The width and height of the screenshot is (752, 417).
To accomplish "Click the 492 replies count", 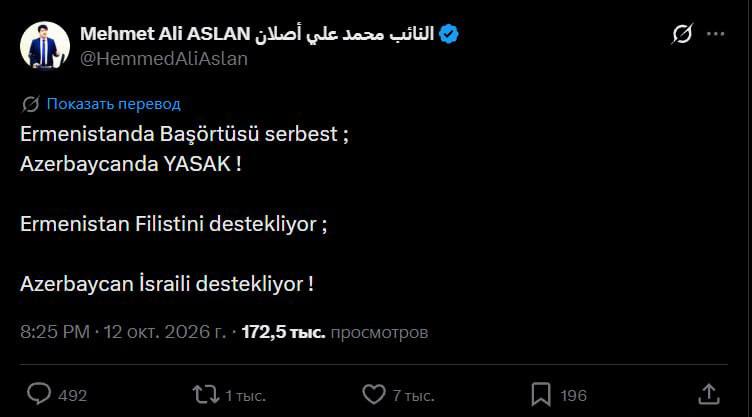I will (72, 395).
